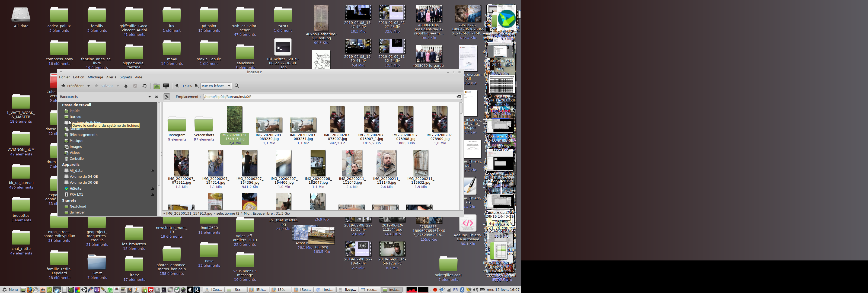Toggle the text-based location entry button
The width and height of the screenshot is (868, 293).
click(167, 97)
